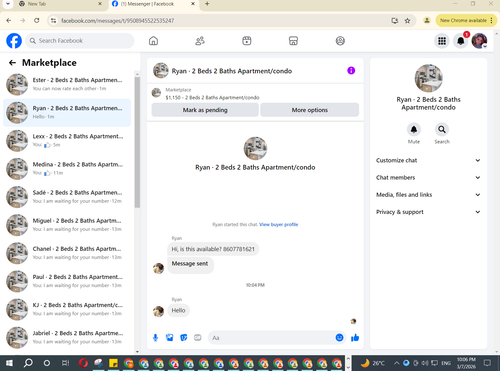Screen dimensions: 500x371
Task: Open the Facebook menu grid icon
Action: [x=442, y=41]
